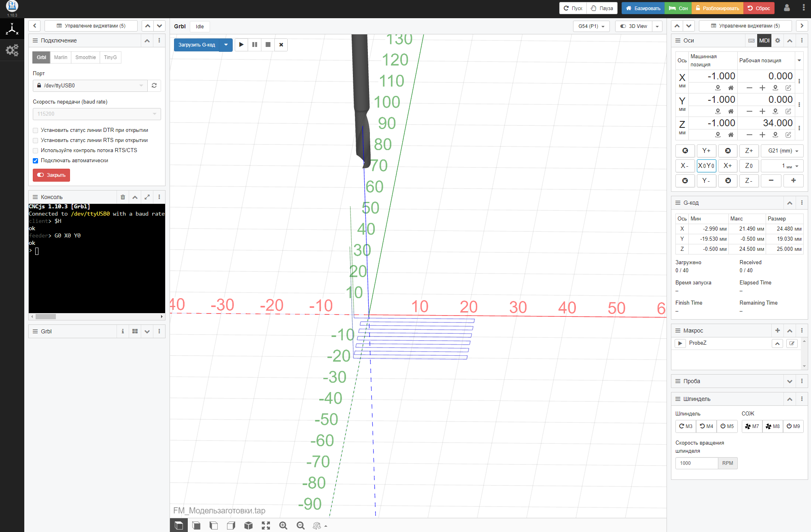Zoom in with the magnifier plus icon
This screenshot has height=532, width=811.
tap(283, 526)
